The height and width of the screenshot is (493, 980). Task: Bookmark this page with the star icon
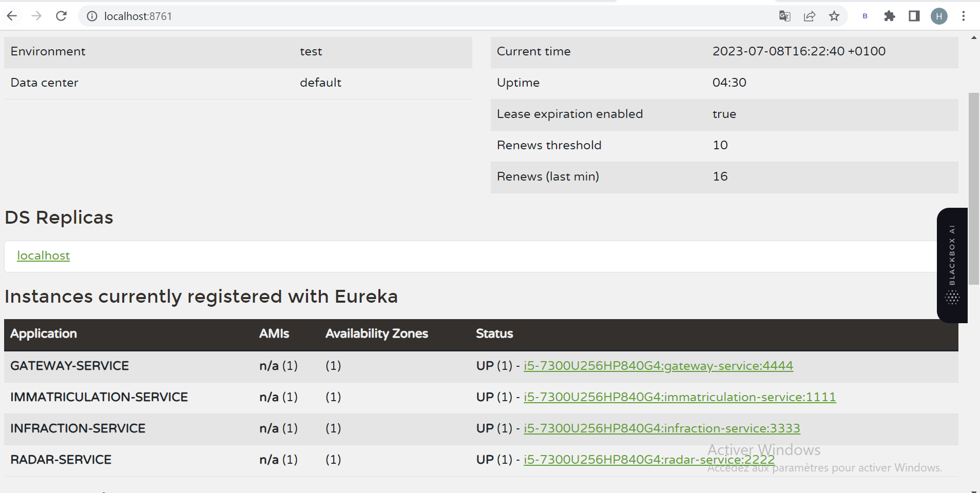(834, 16)
